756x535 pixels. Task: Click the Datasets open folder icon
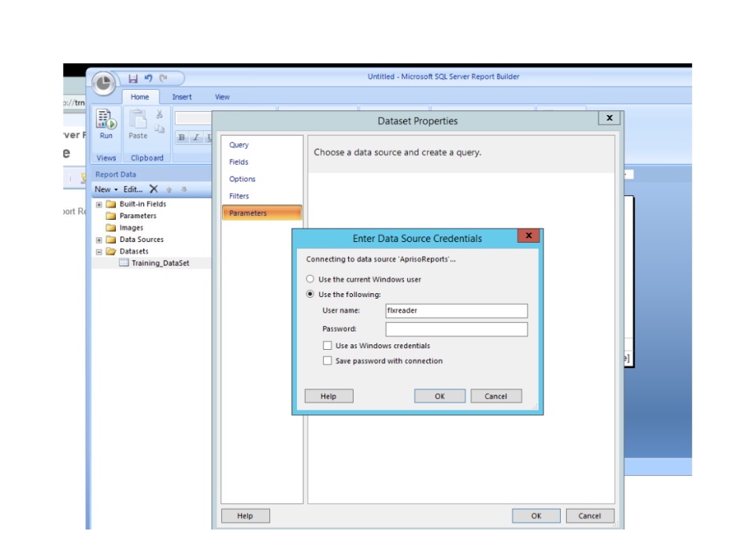[111, 251]
